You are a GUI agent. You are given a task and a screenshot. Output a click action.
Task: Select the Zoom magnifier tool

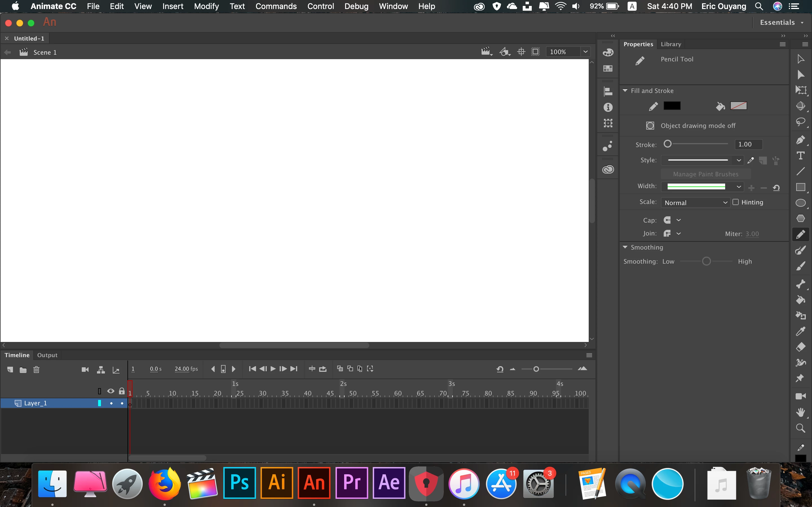coord(800,428)
